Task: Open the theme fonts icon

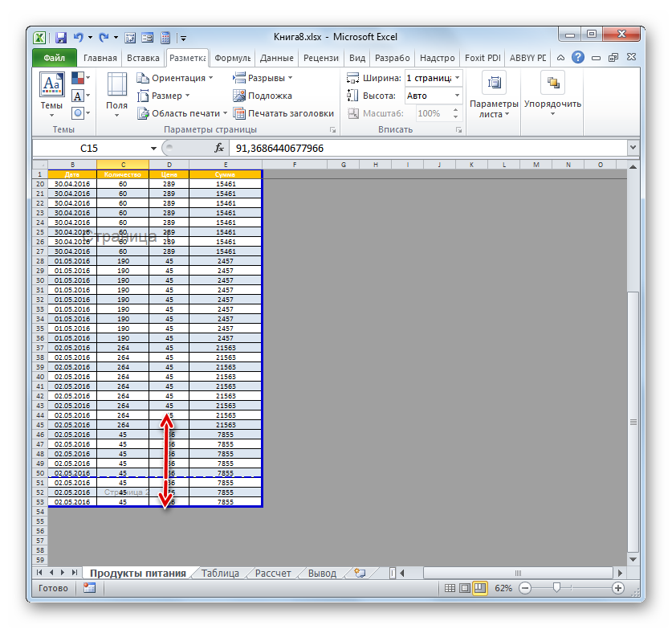Action: click(x=80, y=96)
